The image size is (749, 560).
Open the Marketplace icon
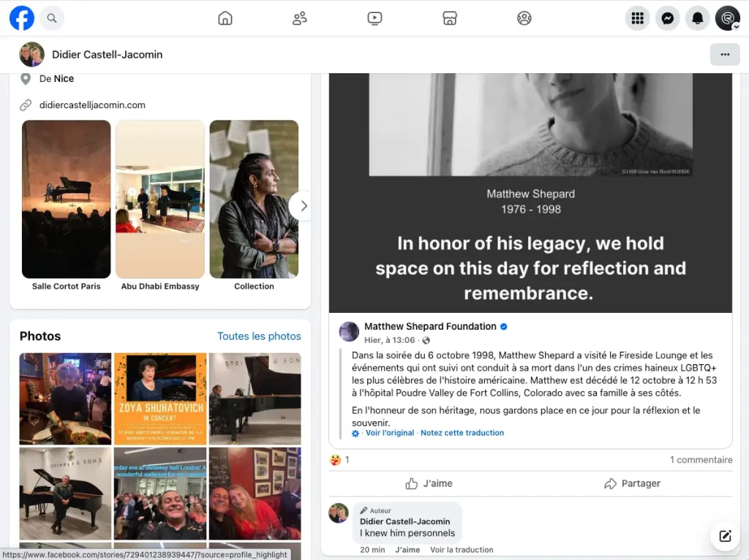[x=450, y=18]
